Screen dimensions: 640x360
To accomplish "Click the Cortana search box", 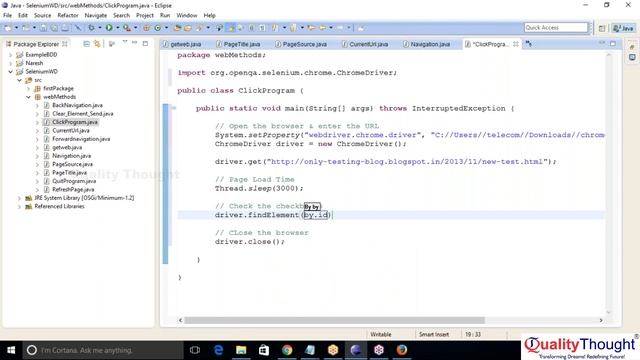I will click(103, 350).
